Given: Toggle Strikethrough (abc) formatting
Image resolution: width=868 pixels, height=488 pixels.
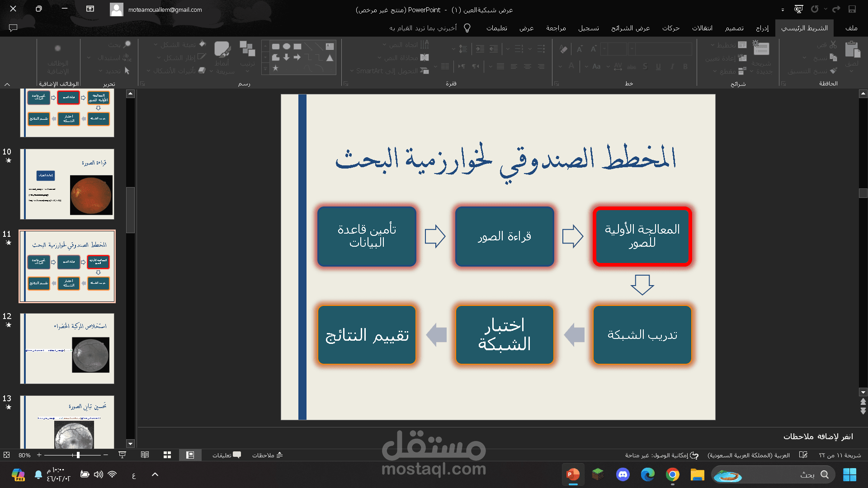Looking at the screenshot, I should click(632, 66).
